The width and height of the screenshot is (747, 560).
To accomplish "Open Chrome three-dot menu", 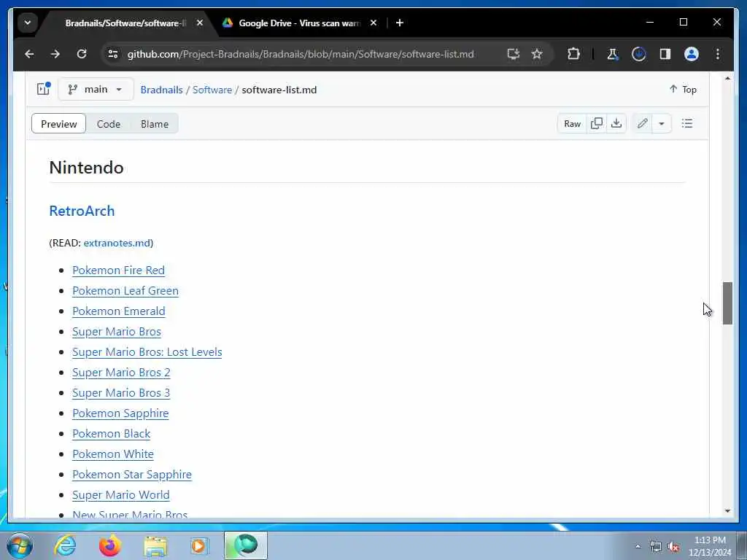I will (718, 54).
